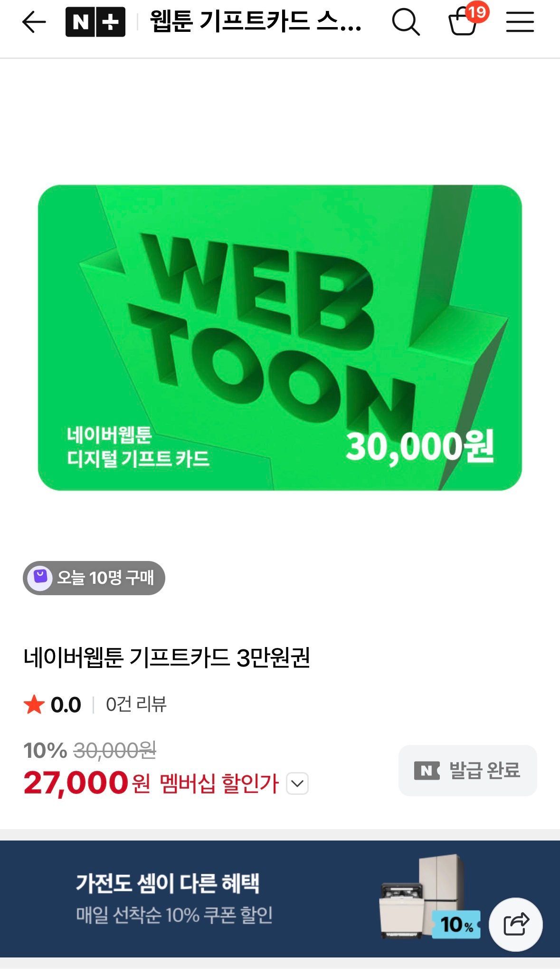This screenshot has height=976, width=560.
Task: Tap the 10% coupon tag on appliance banner
Action: tap(456, 925)
